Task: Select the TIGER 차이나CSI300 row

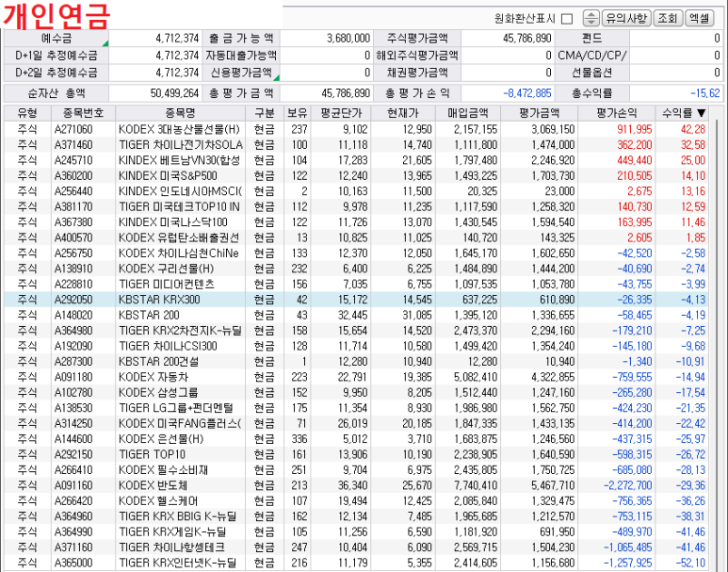Action: point(358,346)
